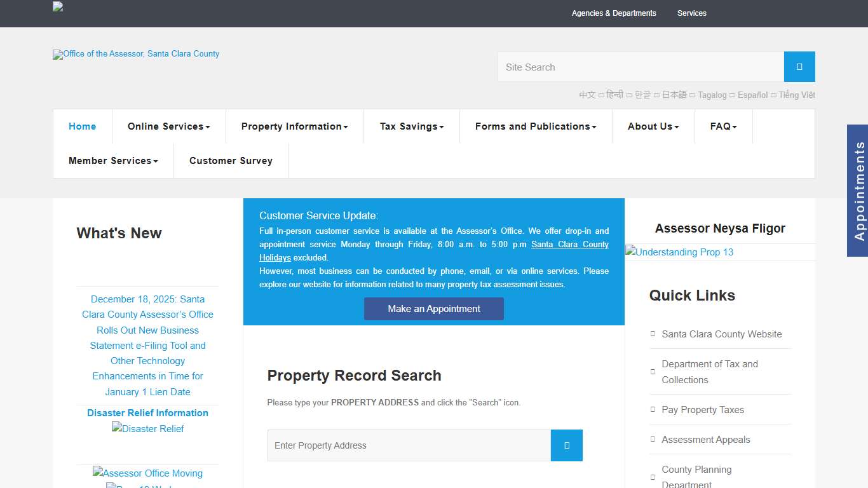This screenshot has height=488, width=868.
Task: Open the Tax Savings dropdown
Action: point(411,126)
